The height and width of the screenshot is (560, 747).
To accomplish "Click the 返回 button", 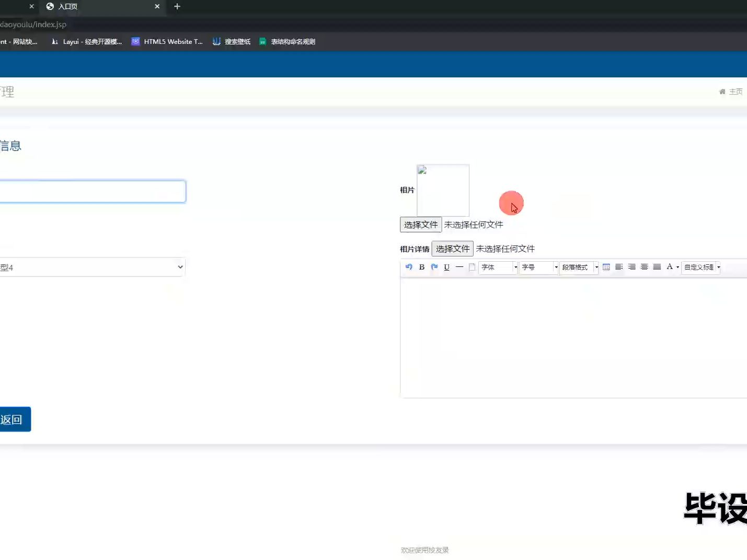I will click(x=15, y=419).
